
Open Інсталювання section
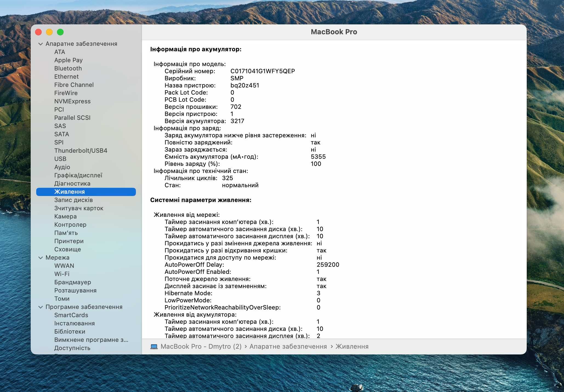75,323
